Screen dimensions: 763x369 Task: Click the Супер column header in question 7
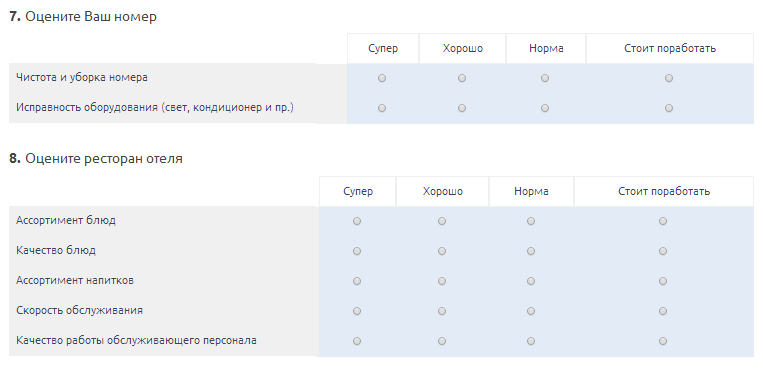point(383,49)
